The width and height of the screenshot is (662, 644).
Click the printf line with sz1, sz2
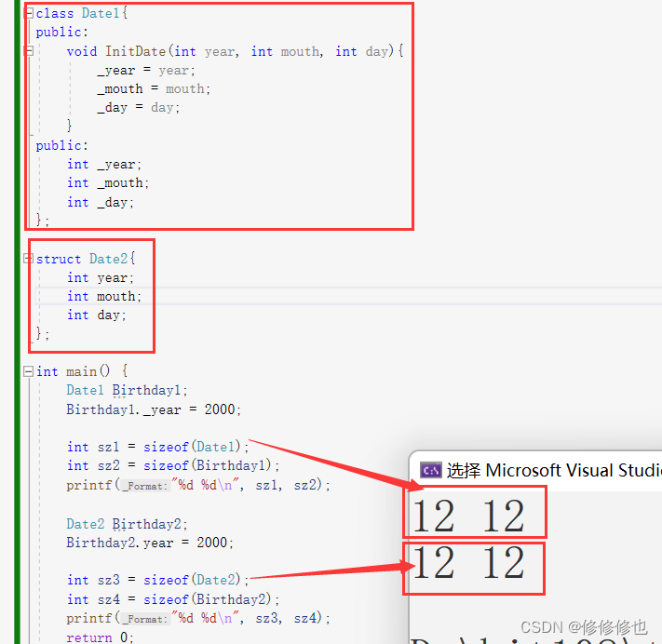click(198, 485)
